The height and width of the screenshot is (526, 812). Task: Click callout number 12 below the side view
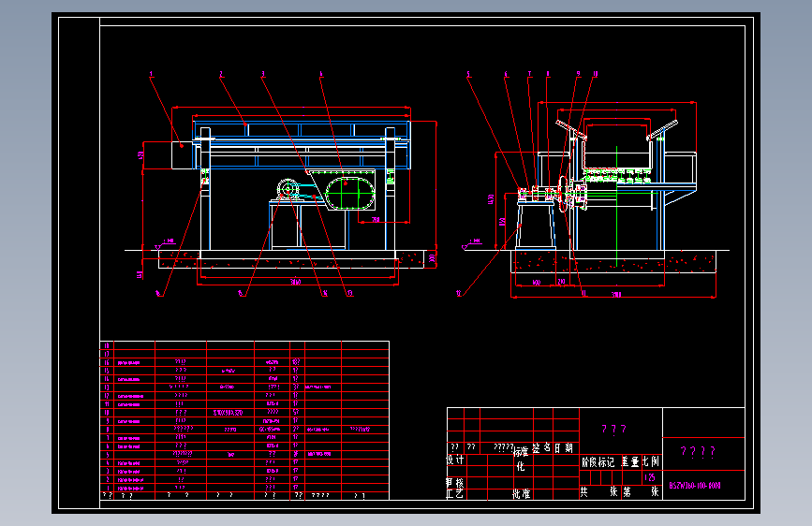(x=459, y=294)
